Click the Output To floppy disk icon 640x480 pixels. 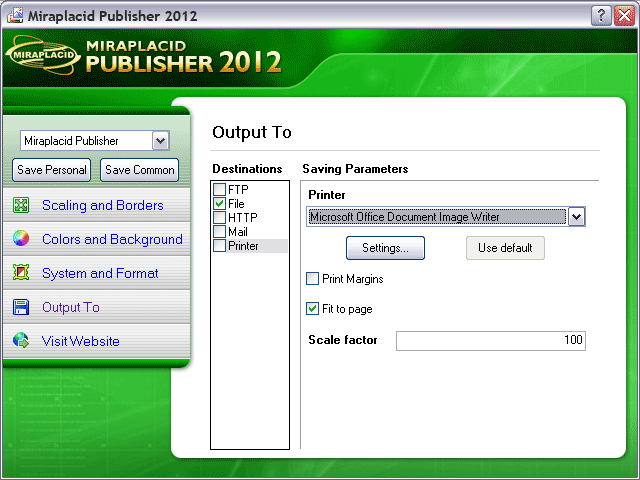21,307
